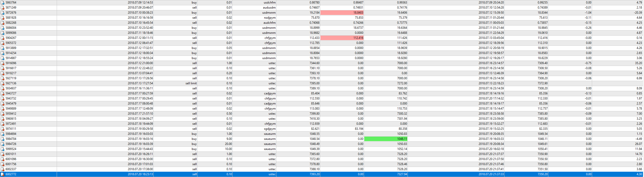Click the 7418.30 open price cell
The image size is (644, 177).
314,119
